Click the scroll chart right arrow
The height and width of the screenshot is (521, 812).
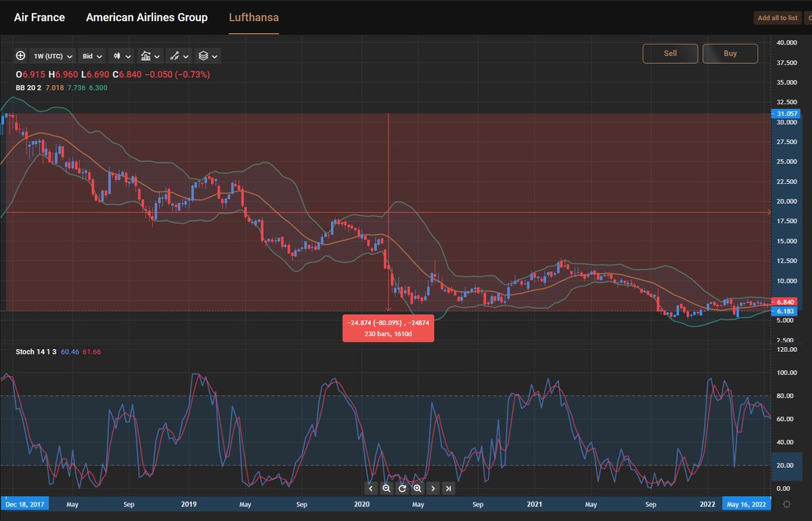[433, 488]
